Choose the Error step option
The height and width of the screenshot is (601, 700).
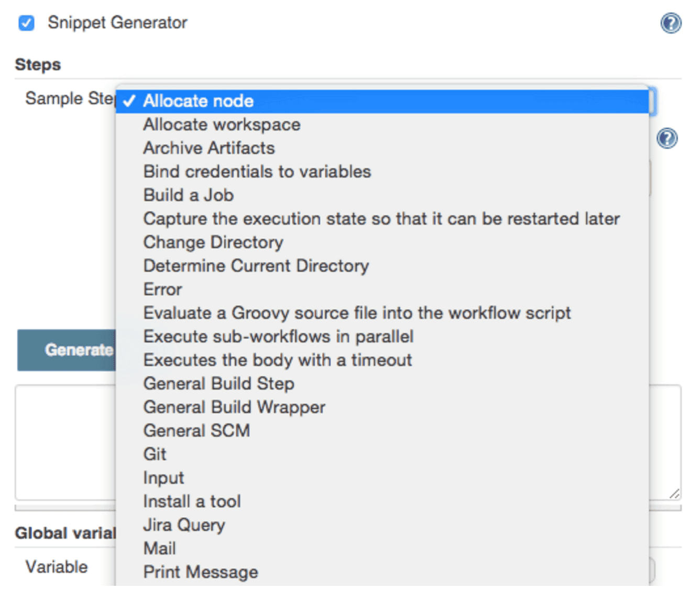coord(162,290)
